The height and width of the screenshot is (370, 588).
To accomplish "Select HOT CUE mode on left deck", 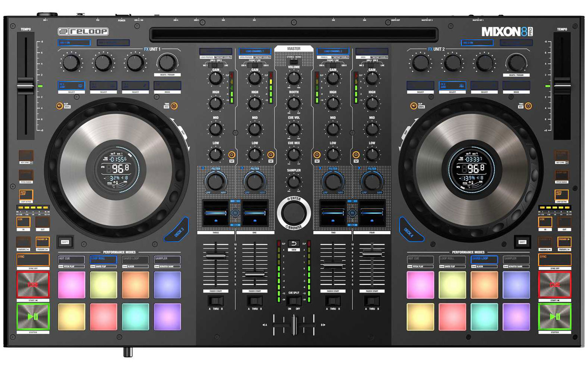I will click(x=72, y=259).
